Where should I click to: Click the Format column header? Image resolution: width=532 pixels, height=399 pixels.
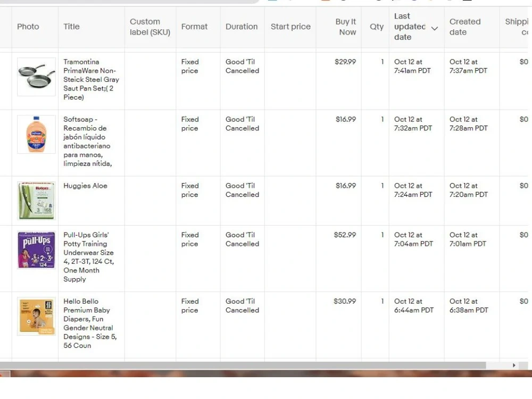[194, 27]
